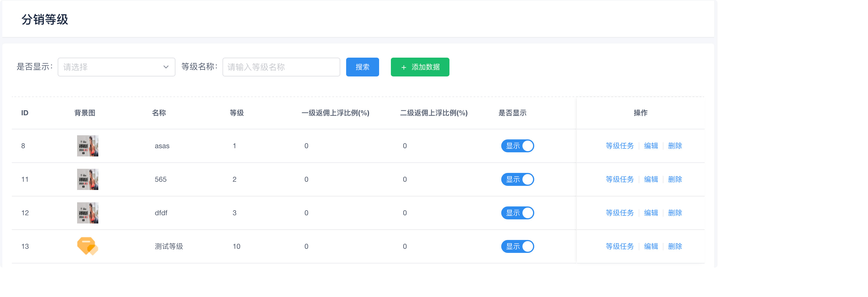868x297 pixels.
Task: Click inside the 等级名称 input field
Action: tap(281, 67)
